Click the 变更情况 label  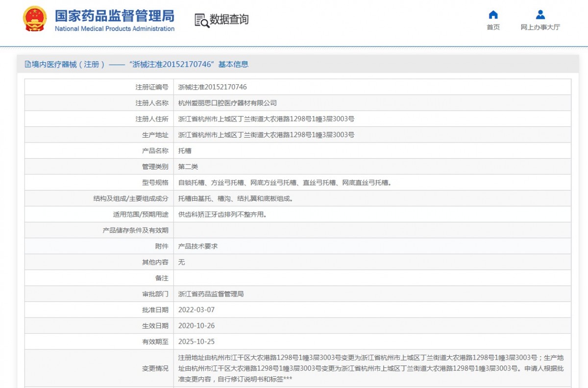(x=155, y=368)
